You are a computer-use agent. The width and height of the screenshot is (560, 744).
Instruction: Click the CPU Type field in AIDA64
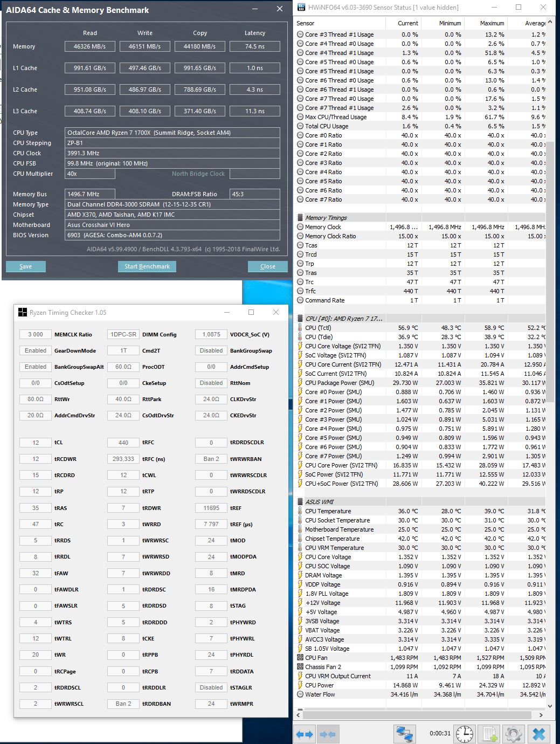tap(172, 133)
